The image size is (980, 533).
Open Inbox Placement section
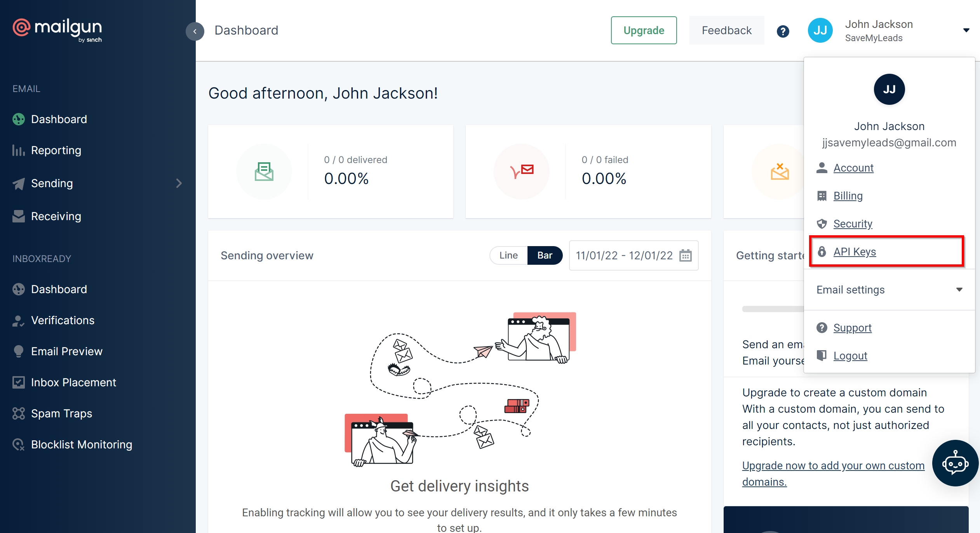click(x=73, y=382)
